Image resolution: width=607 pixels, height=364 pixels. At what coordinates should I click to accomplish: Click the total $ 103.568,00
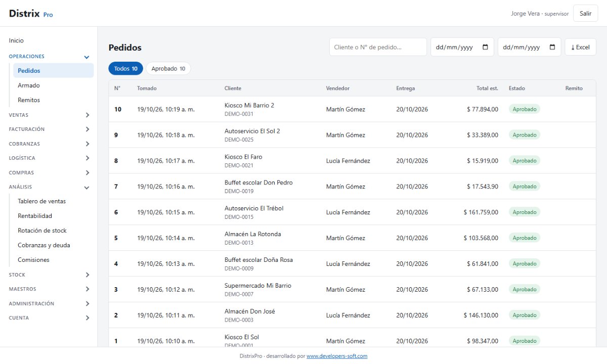pos(481,238)
